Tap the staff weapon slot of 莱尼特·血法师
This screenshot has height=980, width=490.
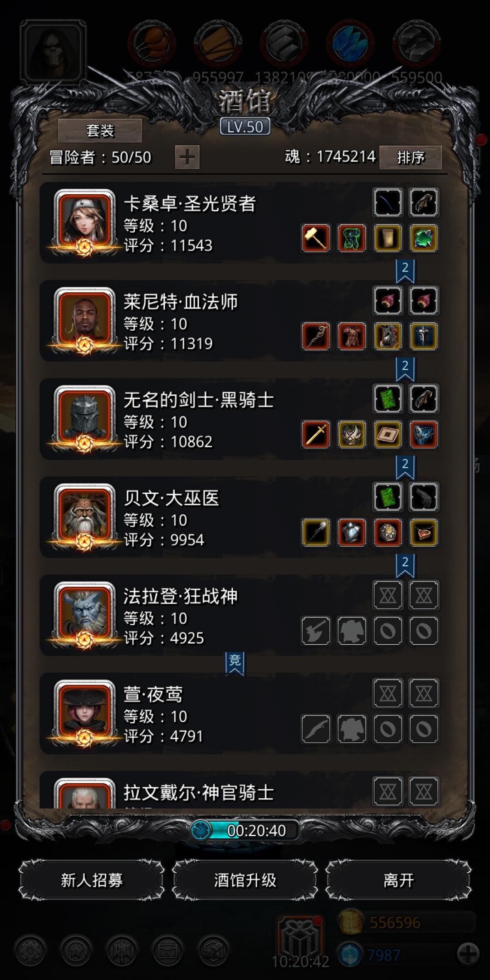pos(316,336)
